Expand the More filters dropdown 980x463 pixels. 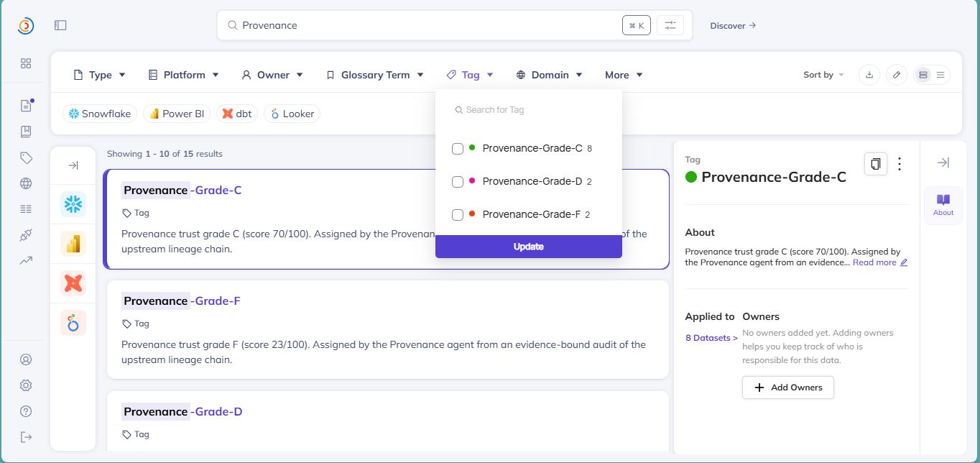[624, 75]
